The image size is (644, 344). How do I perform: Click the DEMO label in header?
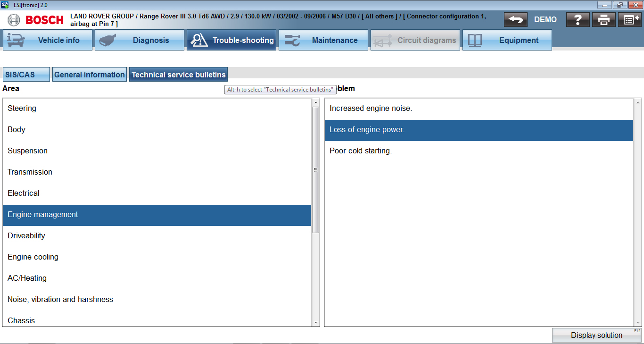[x=545, y=20]
